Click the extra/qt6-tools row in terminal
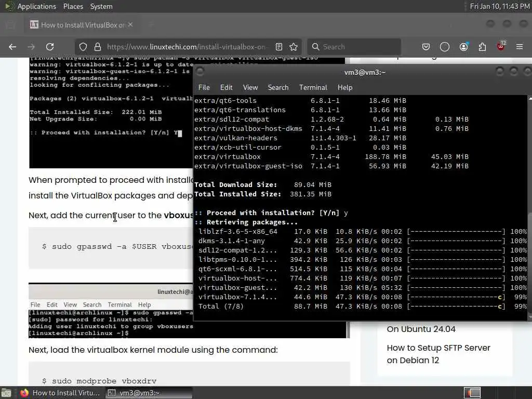This screenshot has height=399, width=532. [x=300, y=100]
